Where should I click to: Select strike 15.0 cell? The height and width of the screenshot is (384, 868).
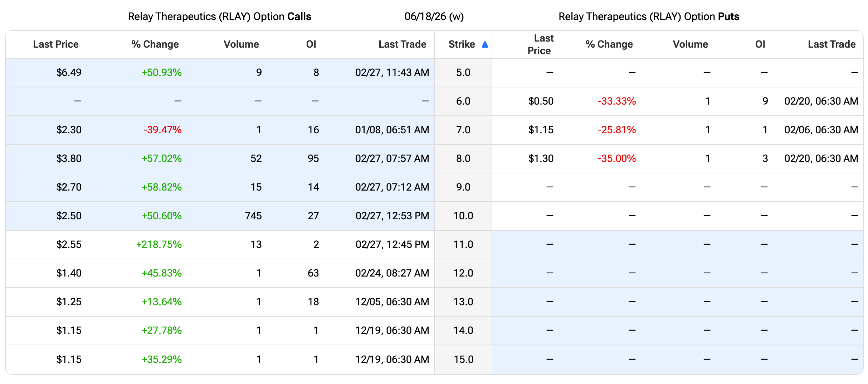pyautogui.click(x=463, y=359)
